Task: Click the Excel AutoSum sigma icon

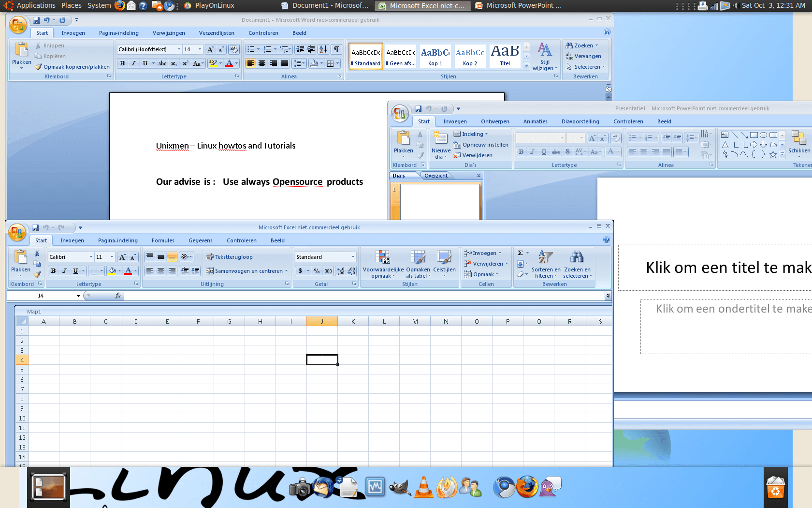Action: point(520,253)
